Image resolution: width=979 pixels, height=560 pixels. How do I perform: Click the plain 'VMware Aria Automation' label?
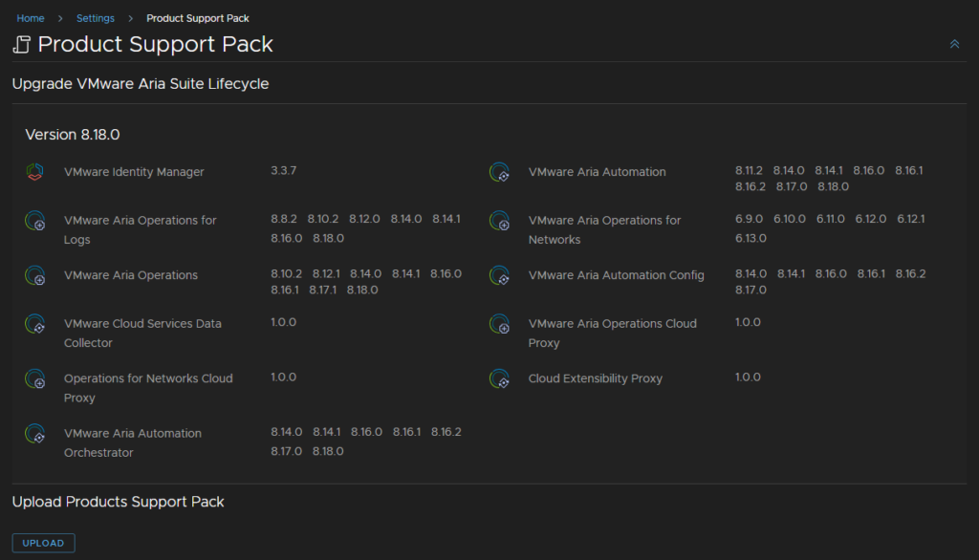click(597, 172)
